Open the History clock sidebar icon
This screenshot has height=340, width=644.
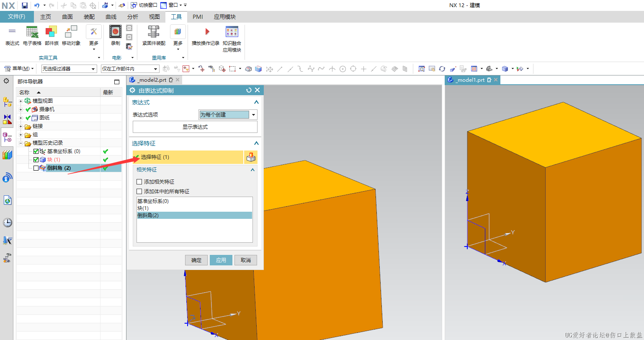click(7, 223)
